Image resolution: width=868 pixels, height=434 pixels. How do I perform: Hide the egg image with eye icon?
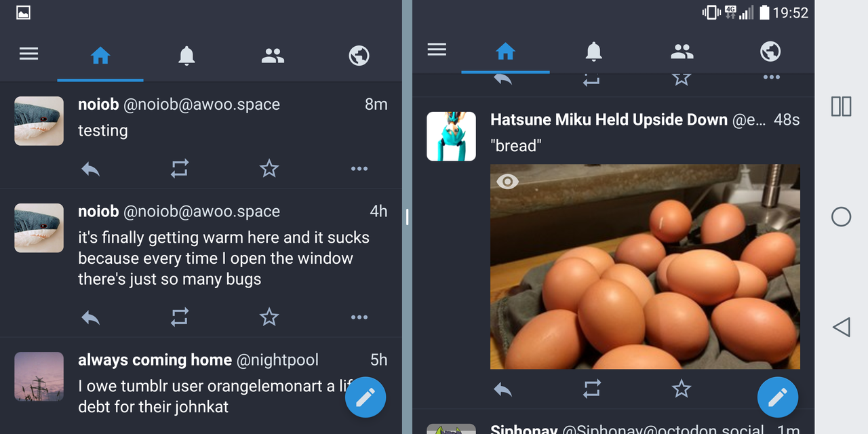point(507,181)
